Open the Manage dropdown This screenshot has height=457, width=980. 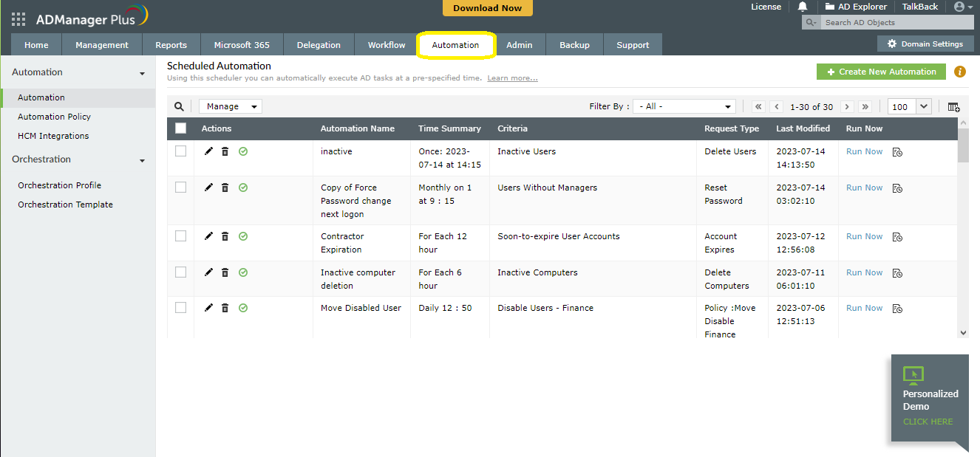(x=230, y=106)
